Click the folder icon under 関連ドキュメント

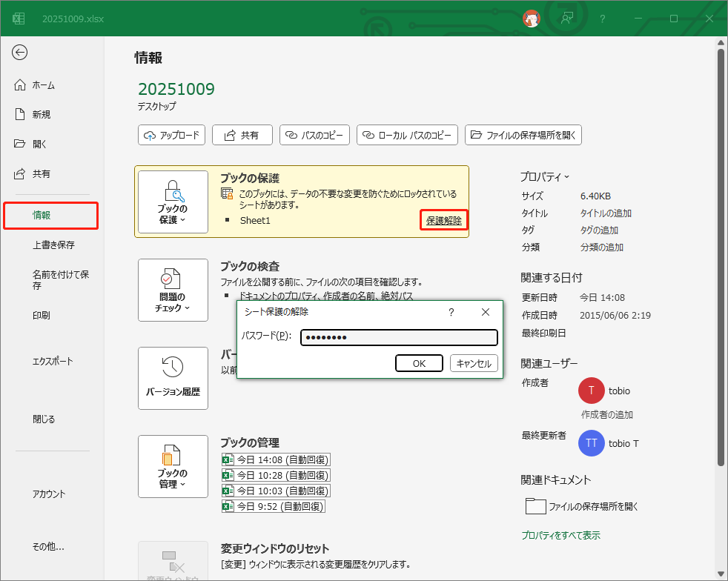[x=535, y=506]
